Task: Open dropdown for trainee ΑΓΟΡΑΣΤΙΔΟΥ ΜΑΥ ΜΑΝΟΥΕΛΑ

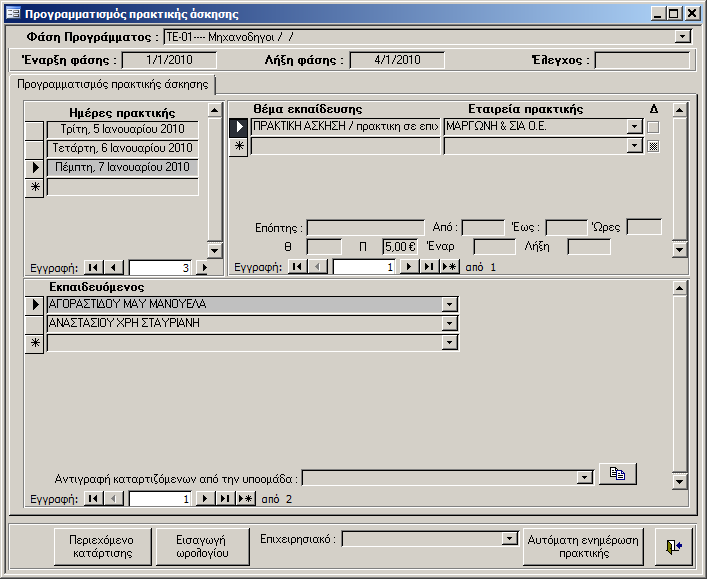Action: point(449,304)
